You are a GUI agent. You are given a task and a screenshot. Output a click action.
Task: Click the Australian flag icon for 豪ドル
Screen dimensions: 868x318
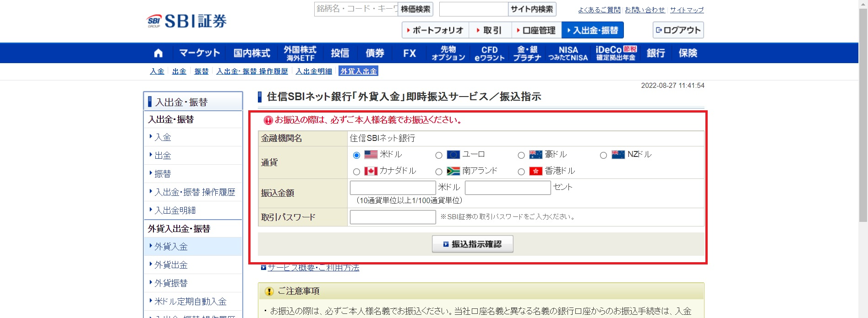[x=535, y=155]
